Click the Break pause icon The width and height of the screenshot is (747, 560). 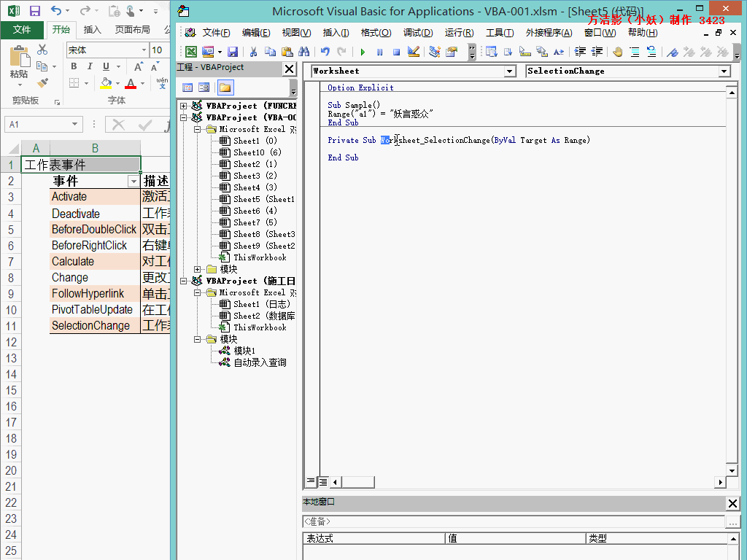(379, 52)
